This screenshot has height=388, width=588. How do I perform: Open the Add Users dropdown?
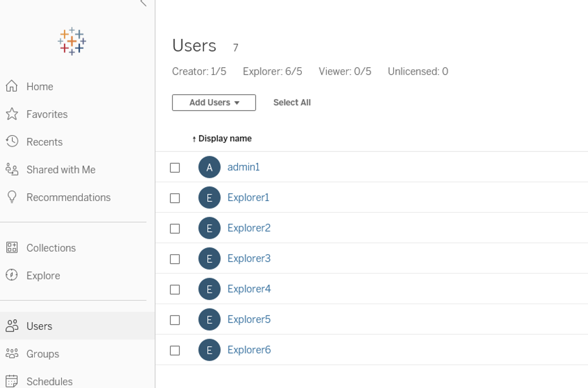tap(214, 103)
